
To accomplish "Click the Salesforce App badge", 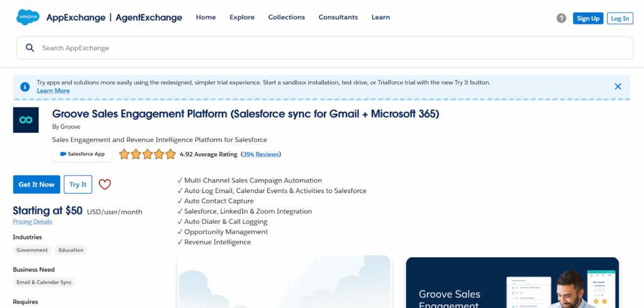I will click(82, 154).
